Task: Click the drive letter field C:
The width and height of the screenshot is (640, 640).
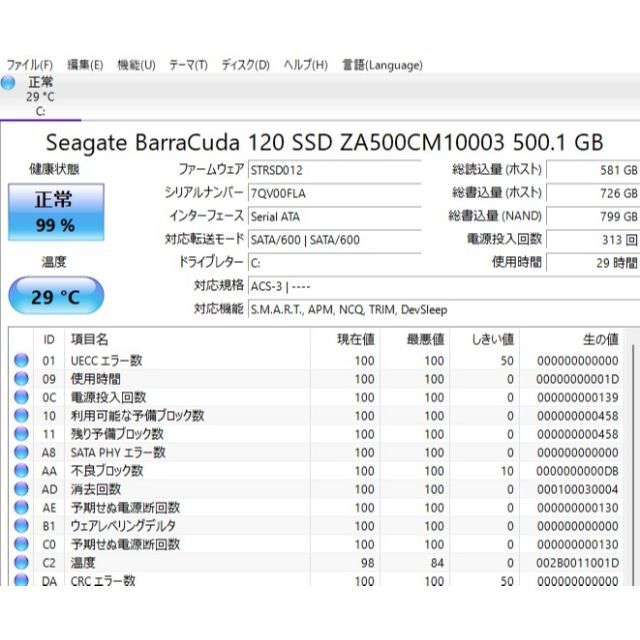Action: tap(334, 263)
